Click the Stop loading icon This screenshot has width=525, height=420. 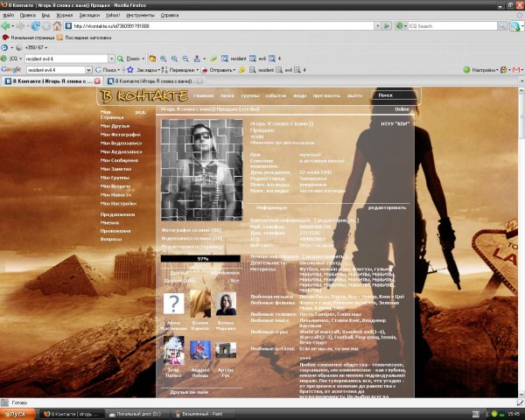tap(46, 25)
